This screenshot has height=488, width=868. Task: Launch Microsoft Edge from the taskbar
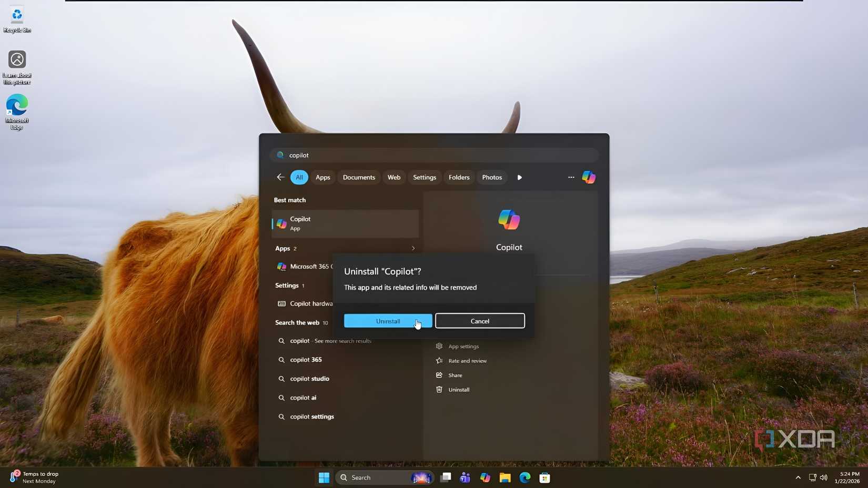524,477
